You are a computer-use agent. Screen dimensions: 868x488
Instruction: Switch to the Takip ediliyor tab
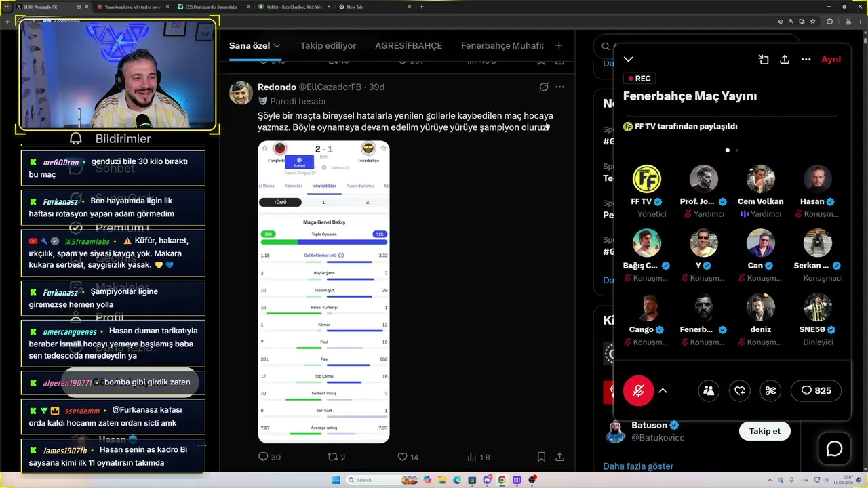point(328,46)
